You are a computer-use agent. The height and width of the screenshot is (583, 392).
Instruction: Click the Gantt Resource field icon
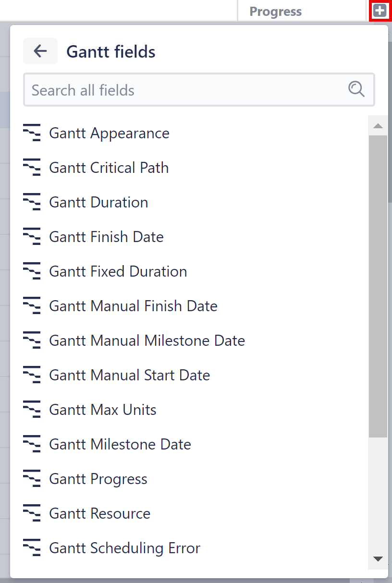32,513
